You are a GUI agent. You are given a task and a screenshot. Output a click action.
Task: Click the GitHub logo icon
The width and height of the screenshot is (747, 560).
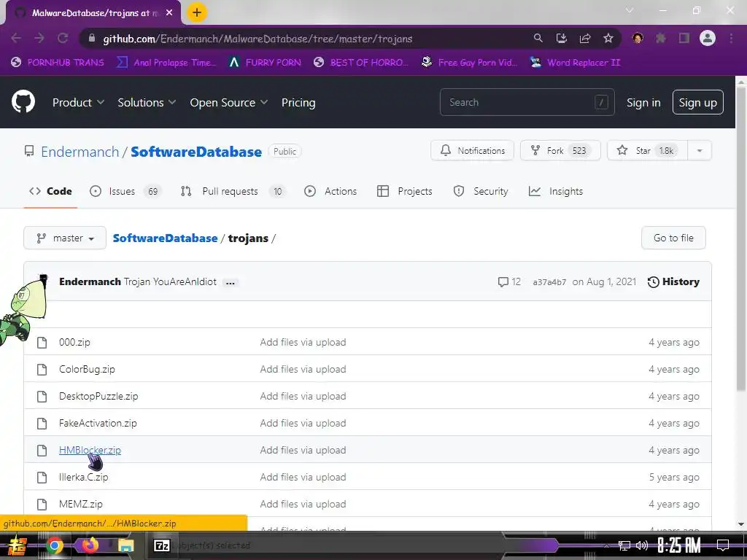pos(23,101)
